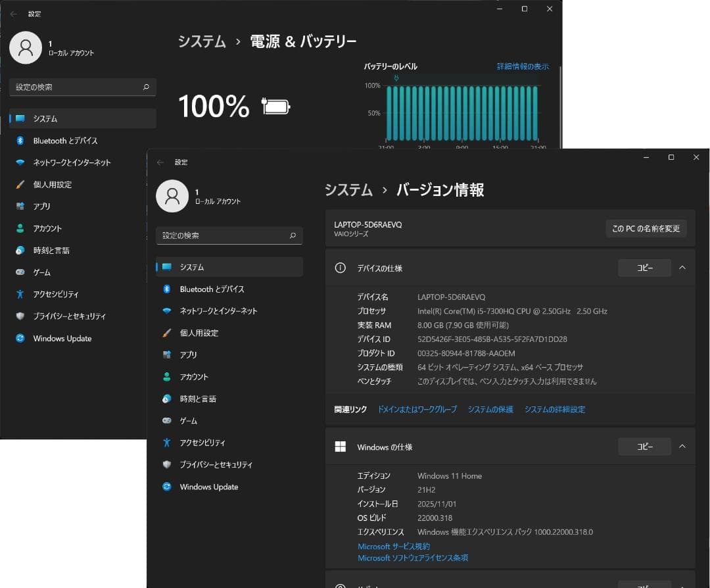This screenshot has width=710, height=588.
Task: Click the Windows logo icon beside Windows の仕様
Action: point(340,447)
